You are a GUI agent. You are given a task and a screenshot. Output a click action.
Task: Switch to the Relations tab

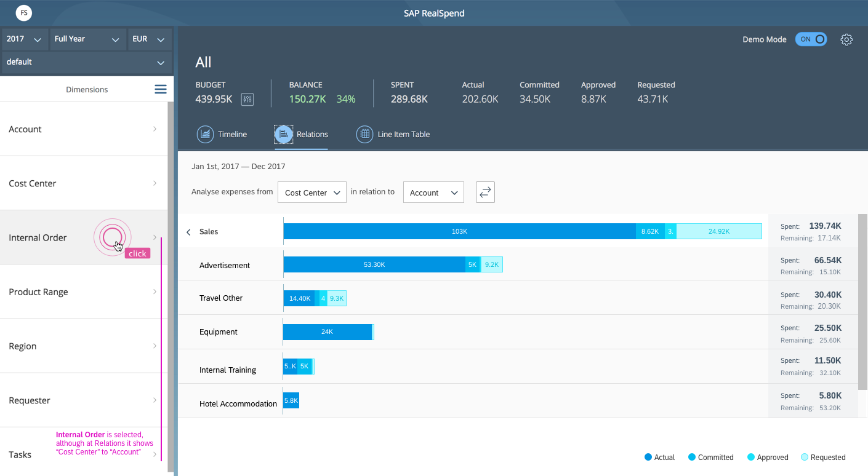tap(301, 134)
